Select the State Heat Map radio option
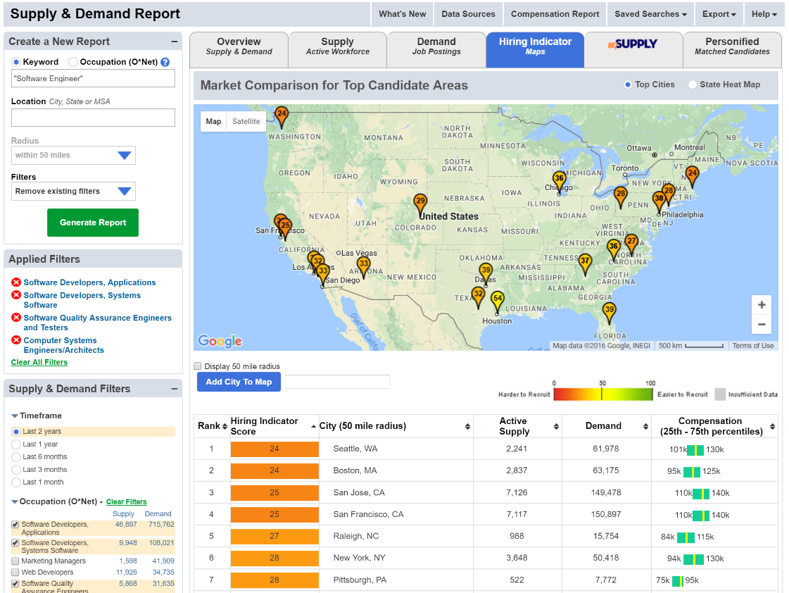 click(x=693, y=85)
